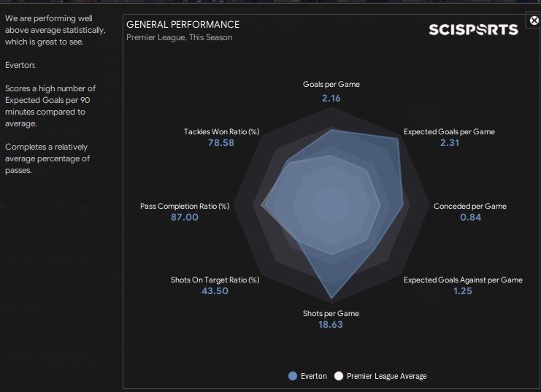Viewport: 541px width, 392px height.
Task: Select the Pass Completion Ratio label
Action: point(185,206)
